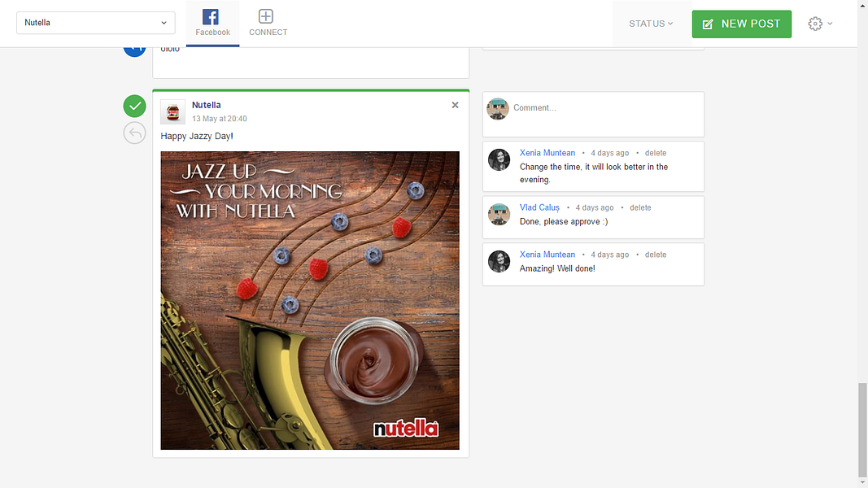Open Xenia Muntean on 'Amazing! Well done!' comment
This screenshot has height=488, width=868.
(547, 255)
